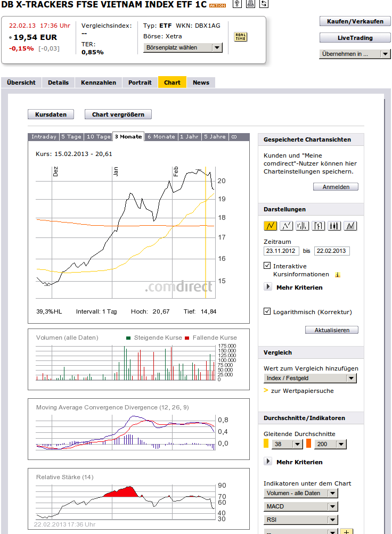
Task: Click the LiveTrading button
Action: (x=355, y=38)
